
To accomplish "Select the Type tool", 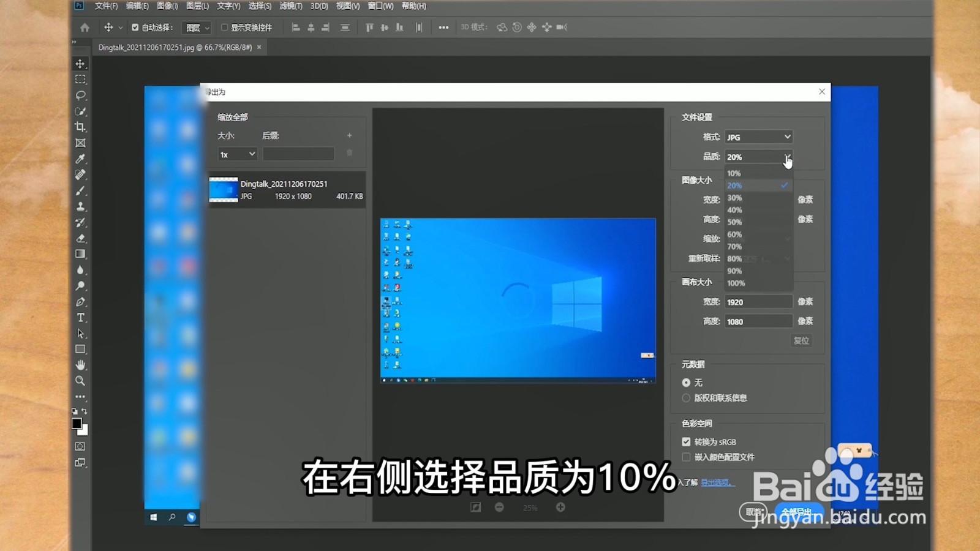I will coord(80,317).
